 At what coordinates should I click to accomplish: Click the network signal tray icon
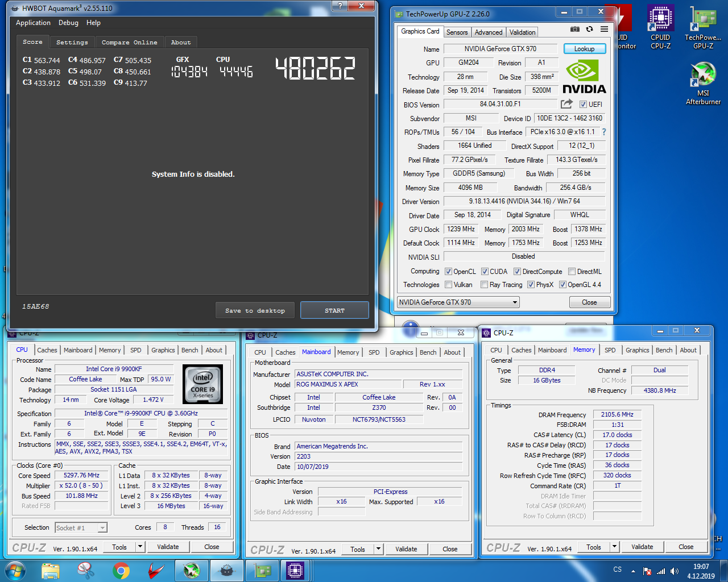(661, 571)
